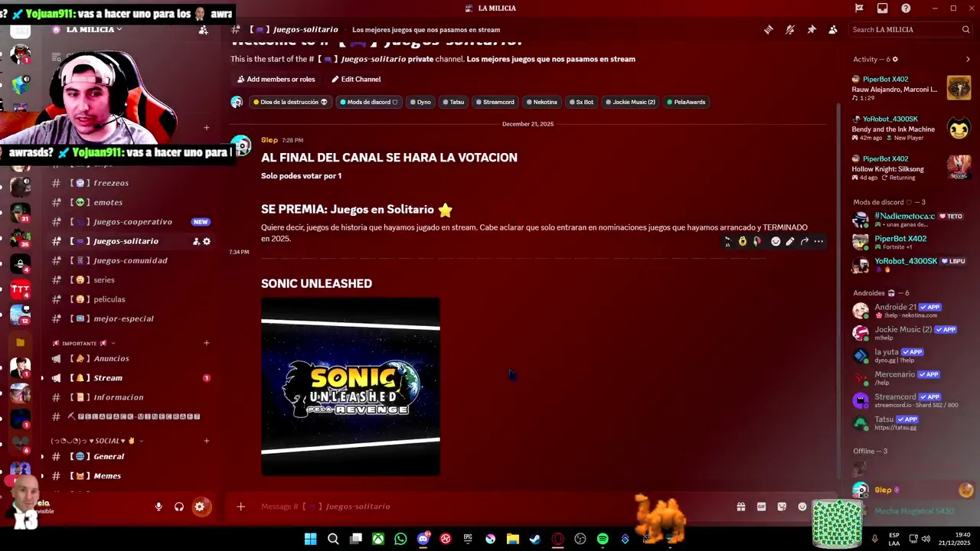Open juegos-solitario channel settings gear

pyautogui.click(x=207, y=241)
